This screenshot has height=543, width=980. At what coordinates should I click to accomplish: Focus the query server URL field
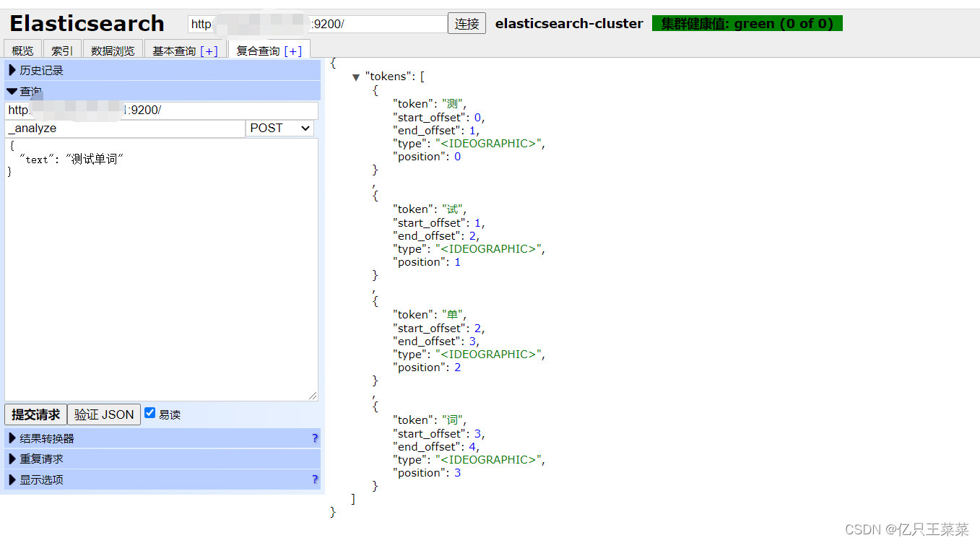161,110
